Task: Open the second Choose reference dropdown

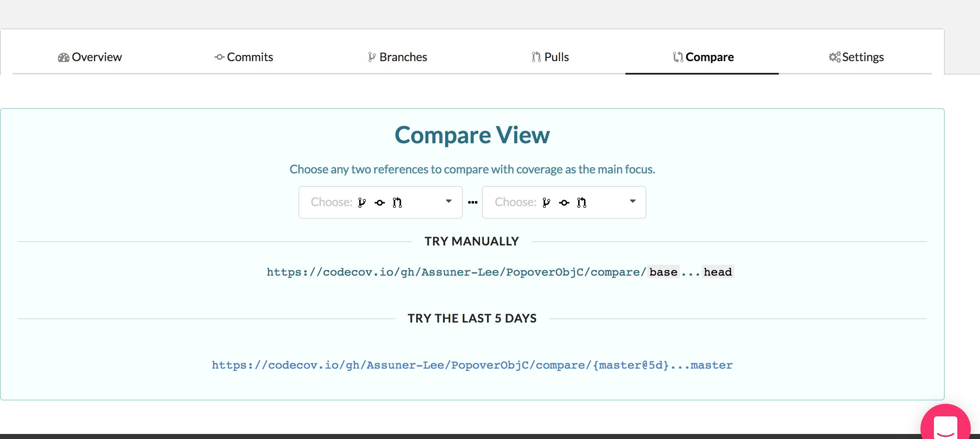Action: click(x=564, y=202)
